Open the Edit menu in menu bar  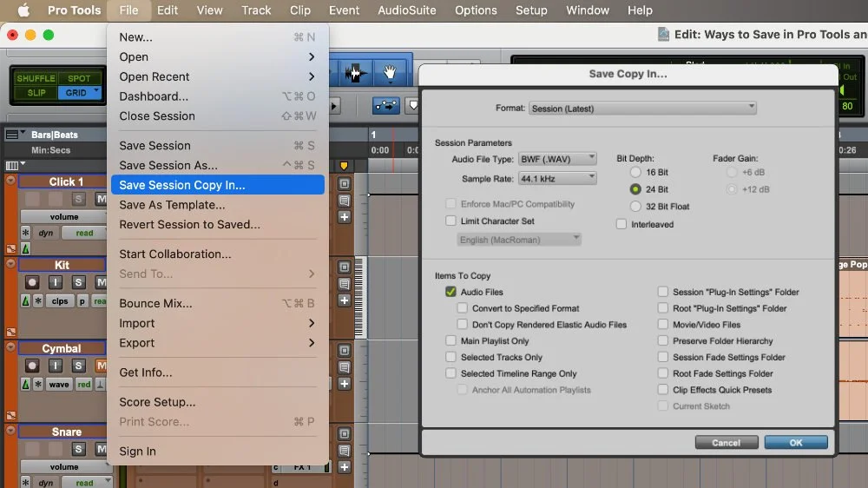[x=168, y=10]
